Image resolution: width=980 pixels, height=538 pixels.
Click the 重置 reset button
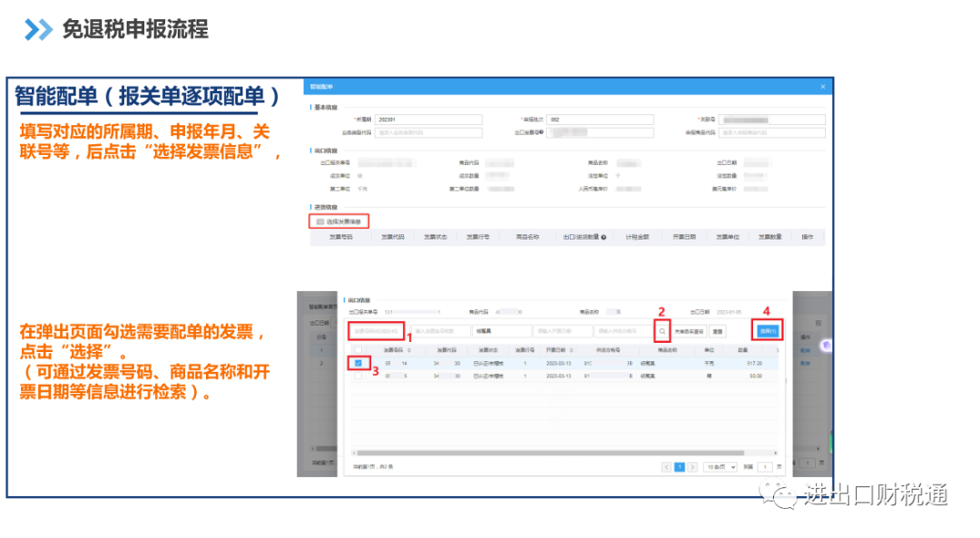point(718,331)
